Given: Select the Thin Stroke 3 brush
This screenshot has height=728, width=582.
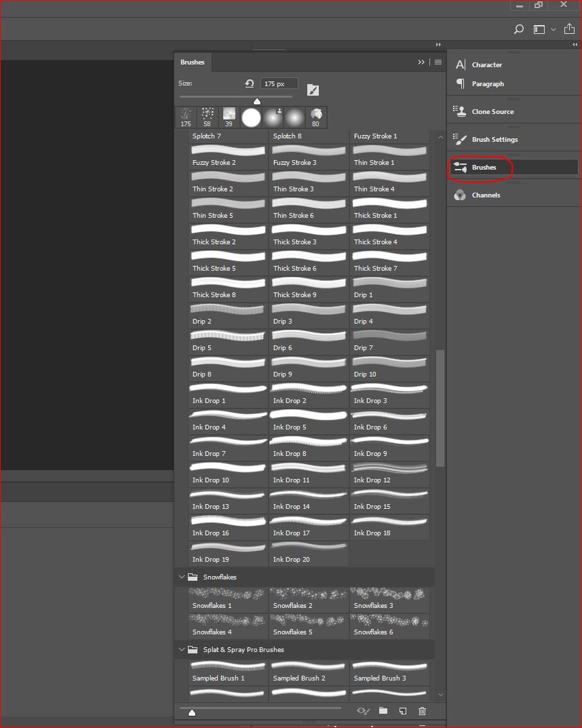Looking at the screenshot, I should point(309,183).
